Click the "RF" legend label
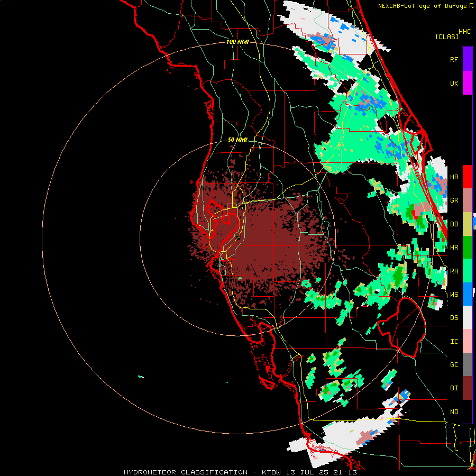This screenshot has height=476, width=476. click(x=454, y=59)
